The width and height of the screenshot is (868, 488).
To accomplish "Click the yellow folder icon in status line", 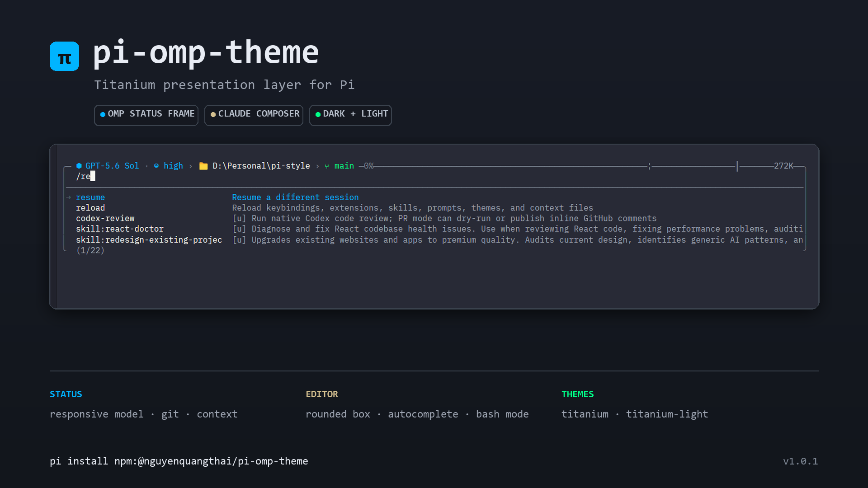I will click(203, 166).
